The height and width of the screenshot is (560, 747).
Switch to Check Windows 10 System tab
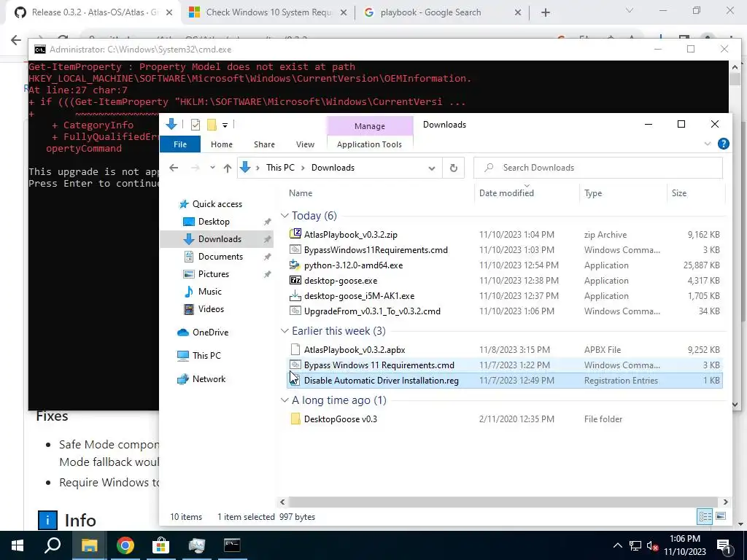click(268, 12)
